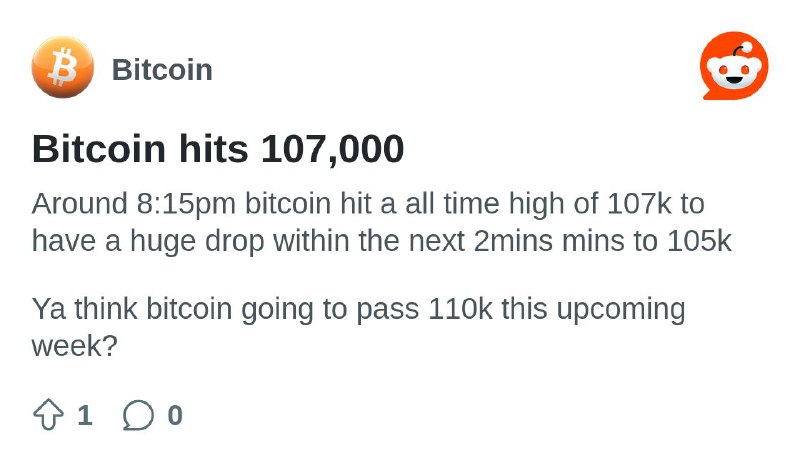
Task: Click the '2mins' text in the body
Action: (x=513, y=241)
